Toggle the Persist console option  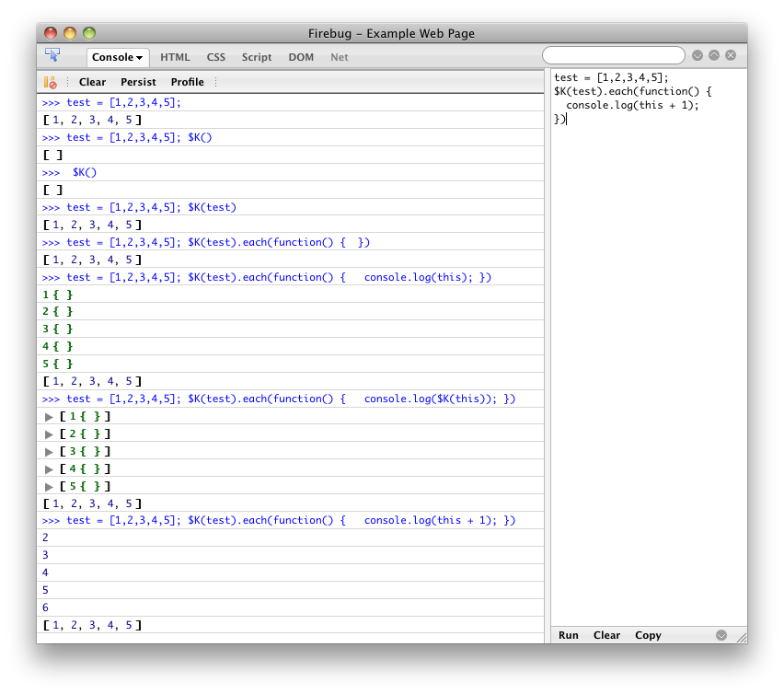[x=138, y=82]
